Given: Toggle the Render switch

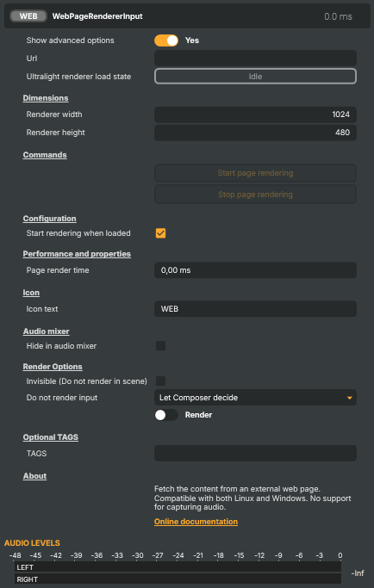Looking at the screenshot, I should click(166, 415).
